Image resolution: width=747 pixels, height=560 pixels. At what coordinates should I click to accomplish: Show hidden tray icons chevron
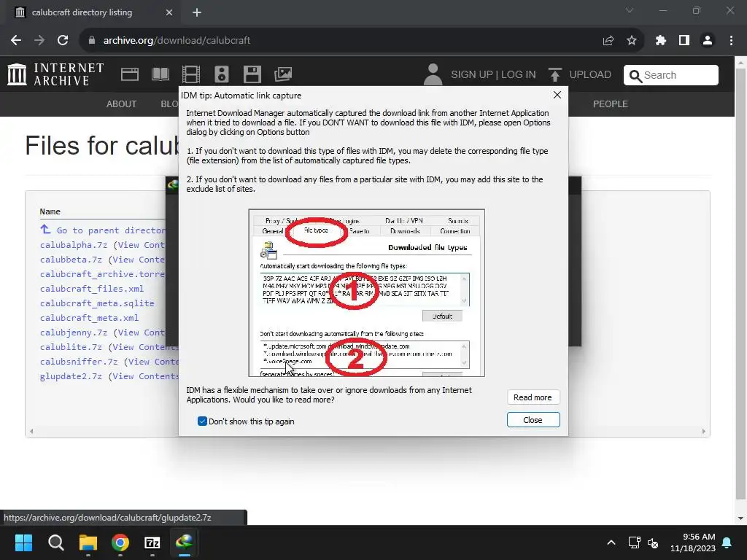tap(611, 542)
